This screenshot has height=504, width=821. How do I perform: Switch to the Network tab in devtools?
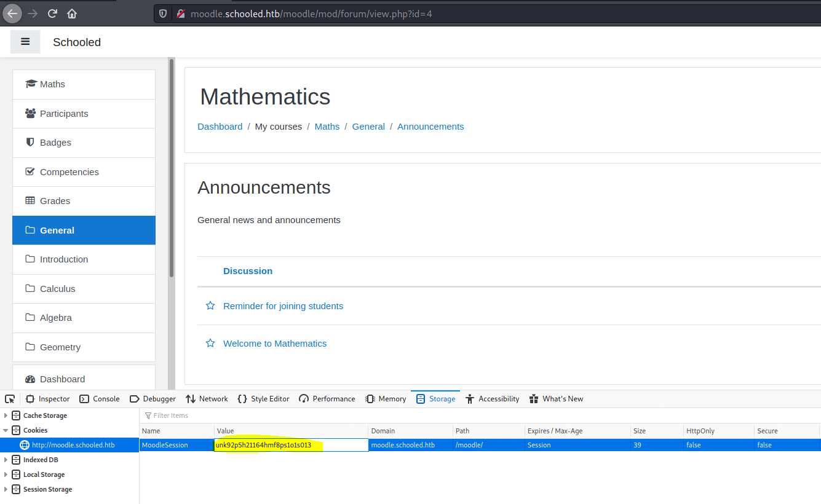[206, 398]
